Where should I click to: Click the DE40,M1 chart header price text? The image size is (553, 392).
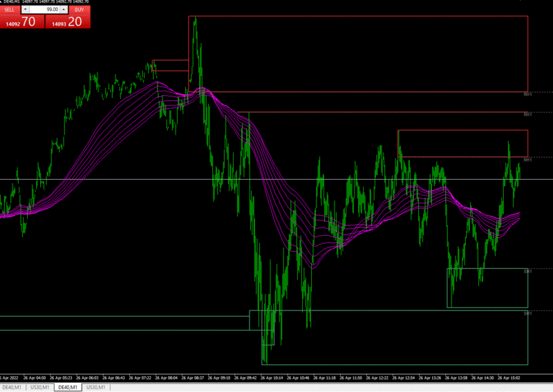coord(46,2)
